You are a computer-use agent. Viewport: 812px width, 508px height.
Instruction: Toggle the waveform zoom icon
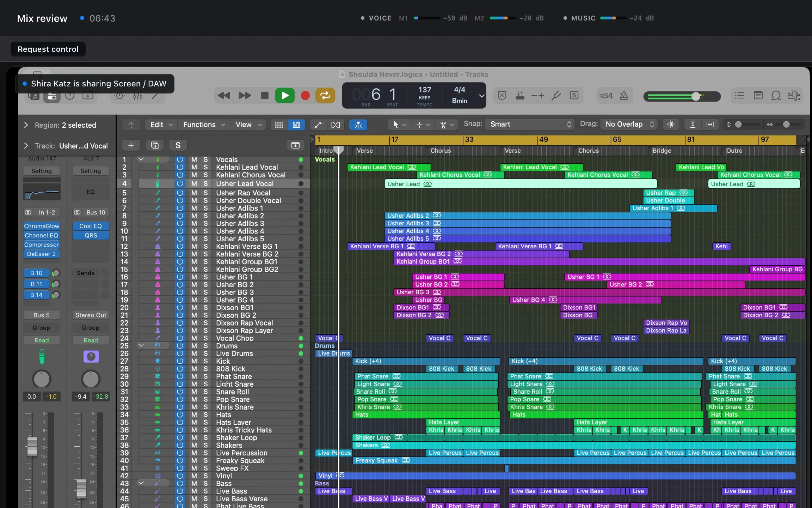pos(671,125)
